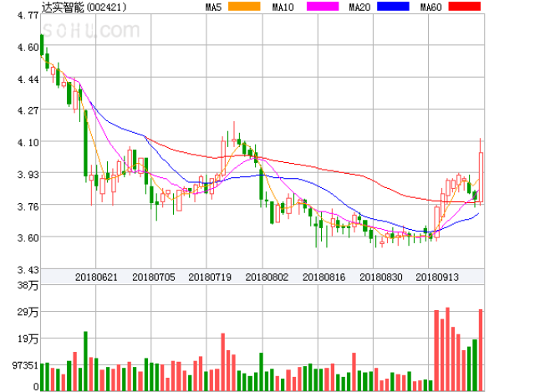Click the 20180830 date label
The image size is (535, 392).
tap(381, 277)
